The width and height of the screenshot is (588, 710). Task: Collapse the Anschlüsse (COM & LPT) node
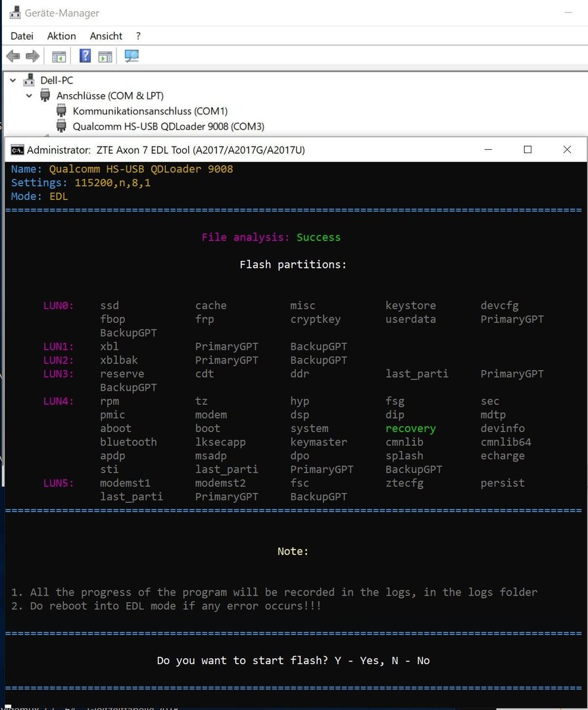[x=30, y=96]
